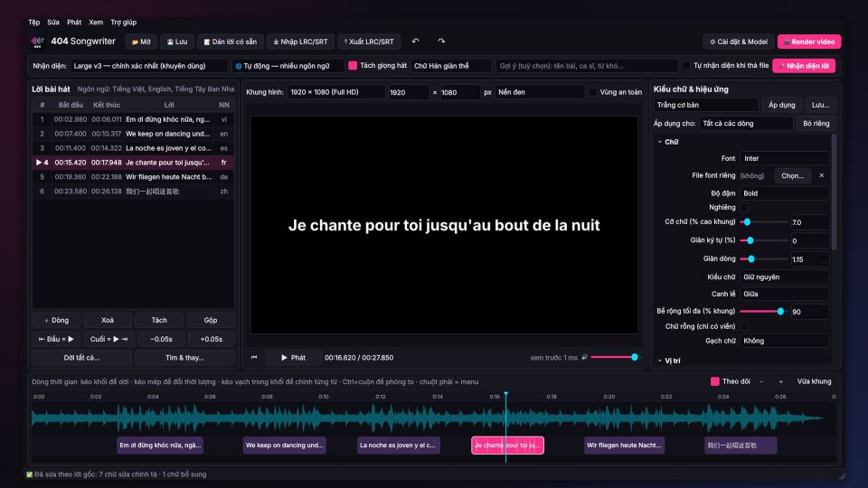Viewport: 868px width, 488px height.
Task: Open the Xem menu
Action: click(96, 22)
